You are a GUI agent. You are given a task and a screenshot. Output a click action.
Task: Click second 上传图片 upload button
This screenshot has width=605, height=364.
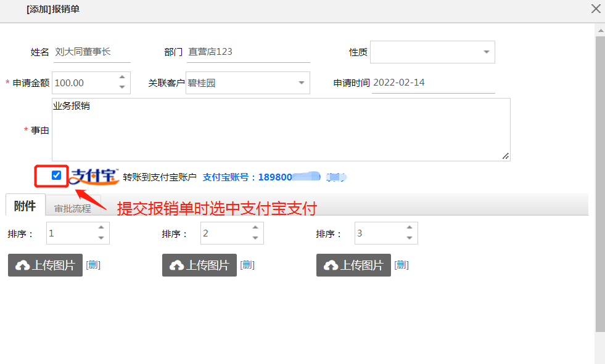tap(199, 265)
